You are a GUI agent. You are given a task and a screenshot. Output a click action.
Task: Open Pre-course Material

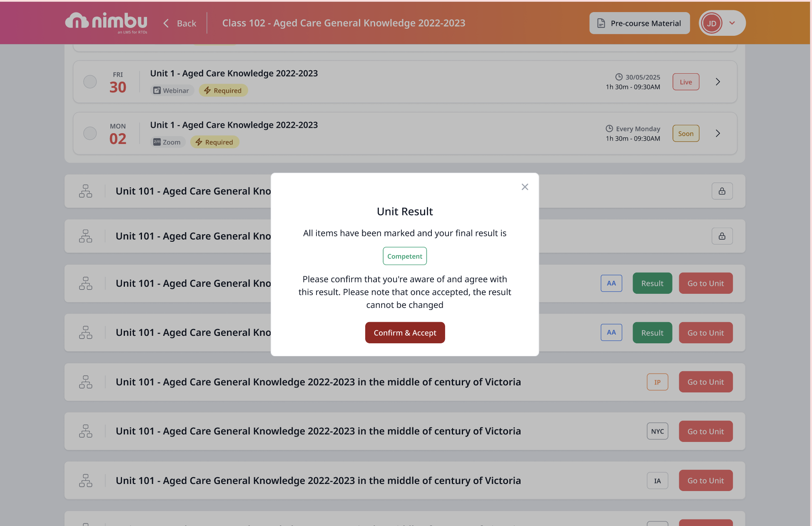pyautogui.click(x=639, y=23)
